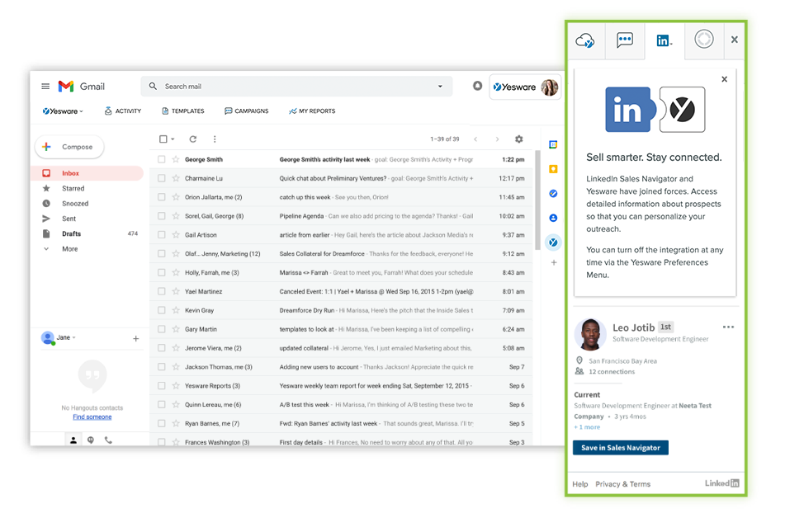Refresh the inbox message list
This screenshot has width=804, height=532.
click(x=193, y=139)
